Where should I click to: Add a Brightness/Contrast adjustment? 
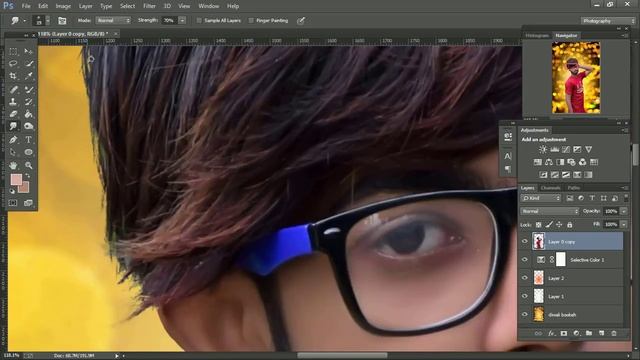tap(543, 149)
